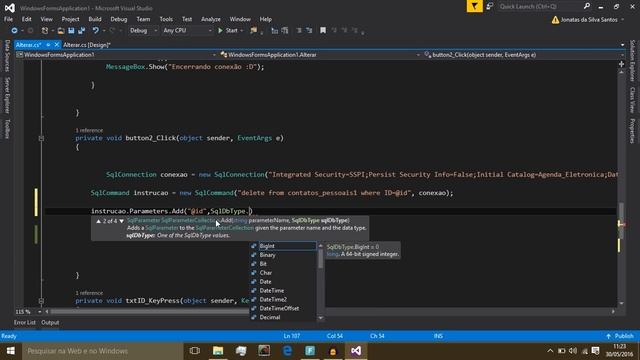Click the feedback icon beside Quick Launch
640x360 pixels.
point(489,7)
